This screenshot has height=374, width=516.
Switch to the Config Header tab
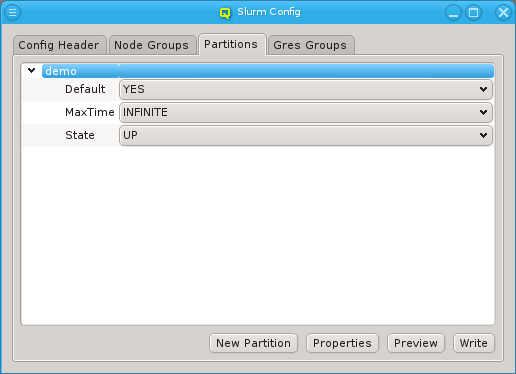pyautogui.click(x=59, y=45)
